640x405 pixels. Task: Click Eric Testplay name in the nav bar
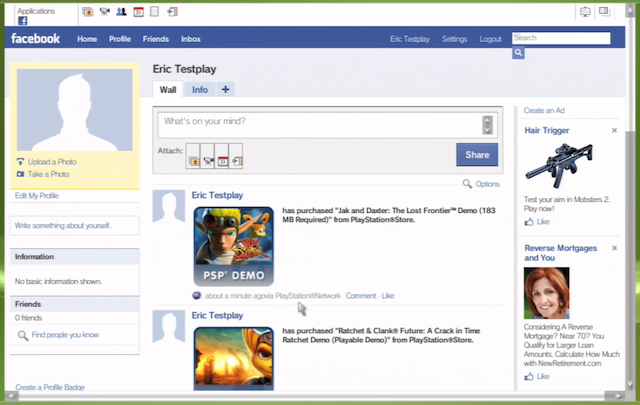coord(409,39)
